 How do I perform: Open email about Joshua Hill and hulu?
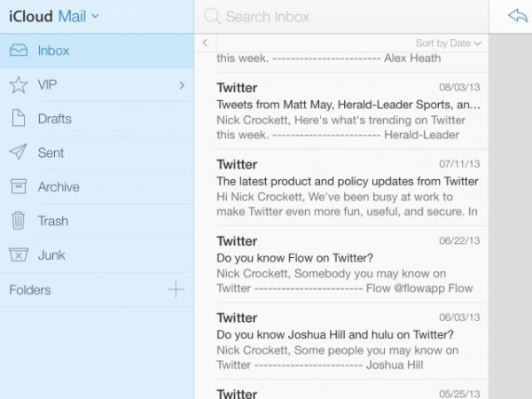point(348,340)
